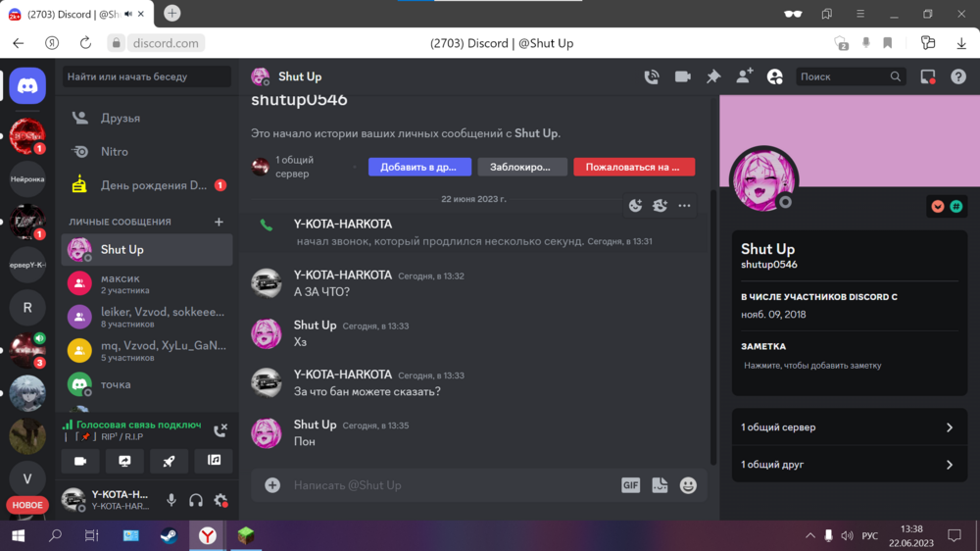Open a new browser tab

pos(171,13)
